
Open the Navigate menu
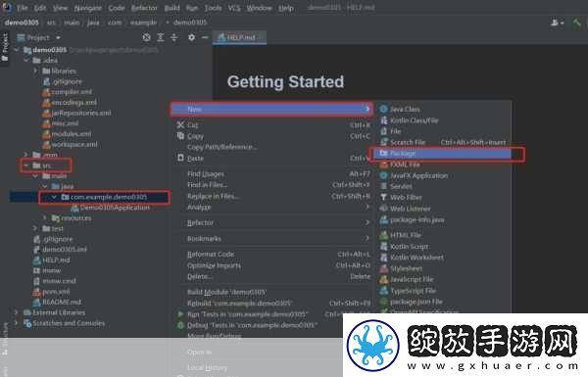pos(88,8)
